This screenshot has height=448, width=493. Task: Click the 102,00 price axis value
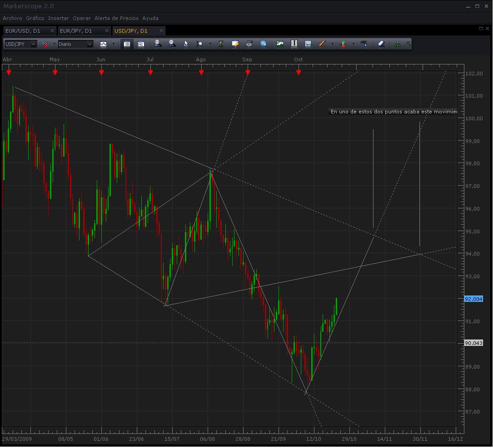tap(474, 74)
